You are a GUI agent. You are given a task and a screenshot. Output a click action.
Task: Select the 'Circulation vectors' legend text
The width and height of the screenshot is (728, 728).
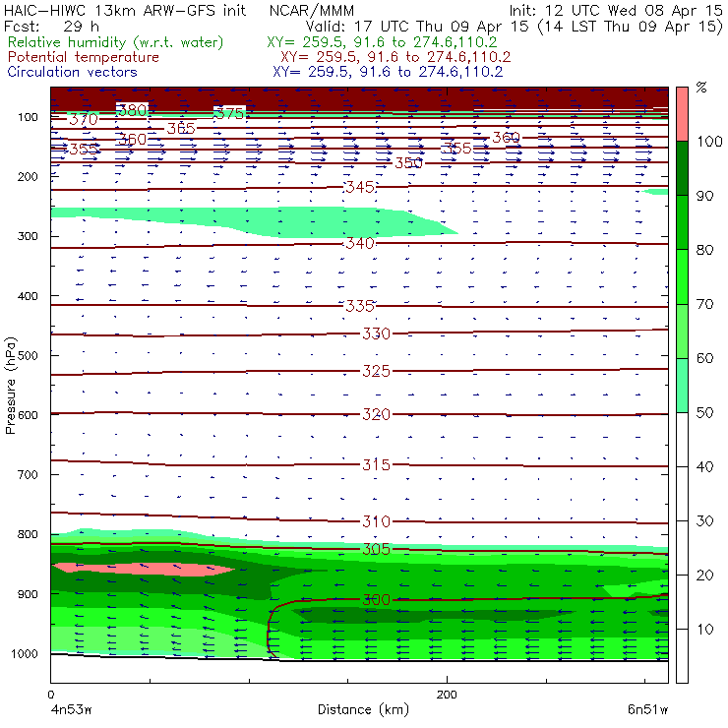click(72, 72)
